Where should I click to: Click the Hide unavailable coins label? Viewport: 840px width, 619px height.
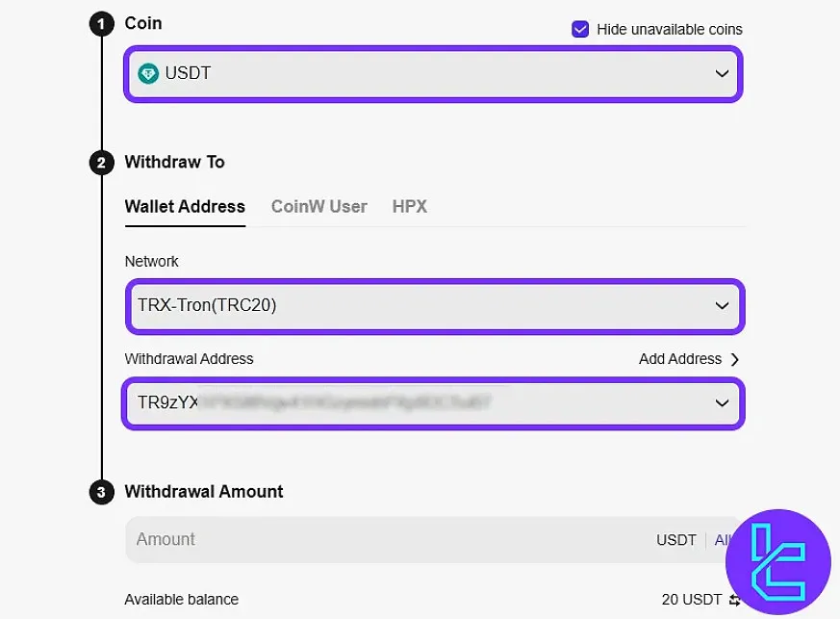(x=669, y=30)
